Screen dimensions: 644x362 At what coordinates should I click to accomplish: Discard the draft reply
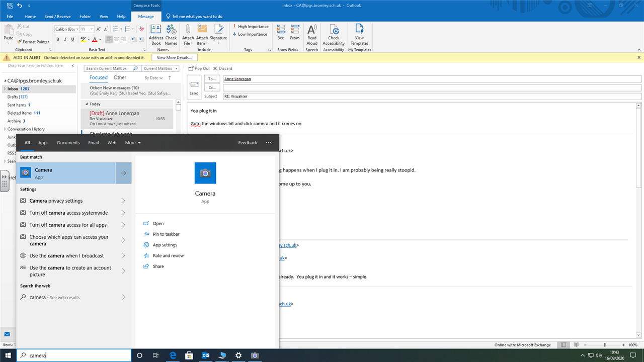pyautogui.click(x=222, y=68)
